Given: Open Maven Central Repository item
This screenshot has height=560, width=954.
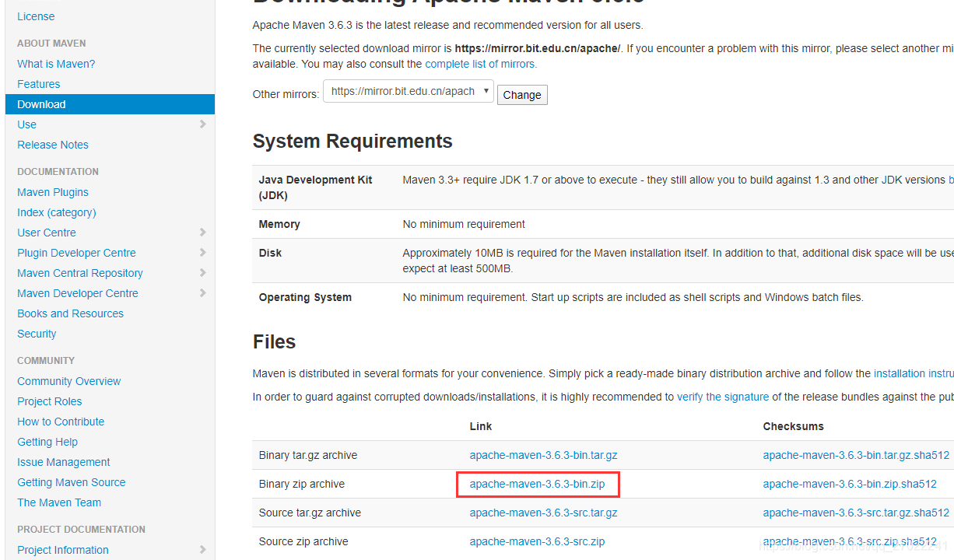Looking at the screenshot, I should pyautogui.click(x=80, y=273).
